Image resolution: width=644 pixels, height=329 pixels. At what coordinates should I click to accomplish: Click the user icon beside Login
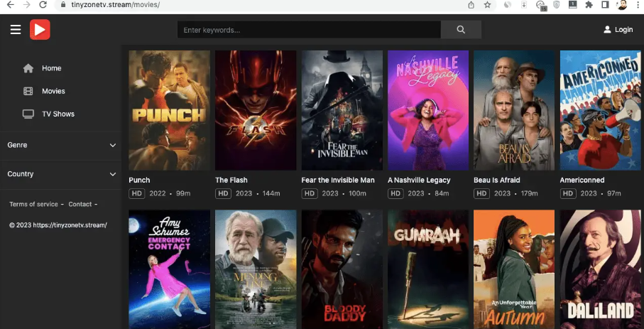click(x=607, y=30)
